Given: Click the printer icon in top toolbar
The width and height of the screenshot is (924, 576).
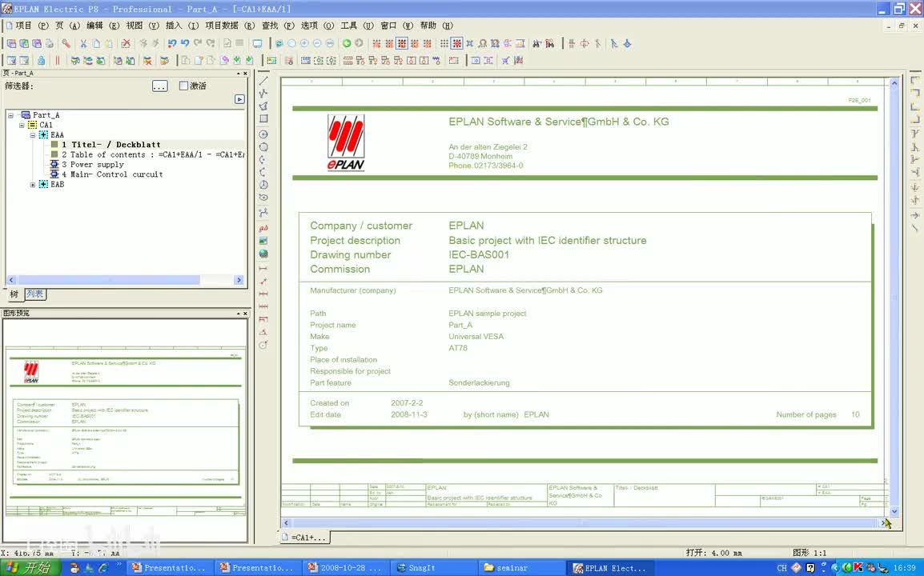Looking at the screenshot, I should (x=50, y=43).
